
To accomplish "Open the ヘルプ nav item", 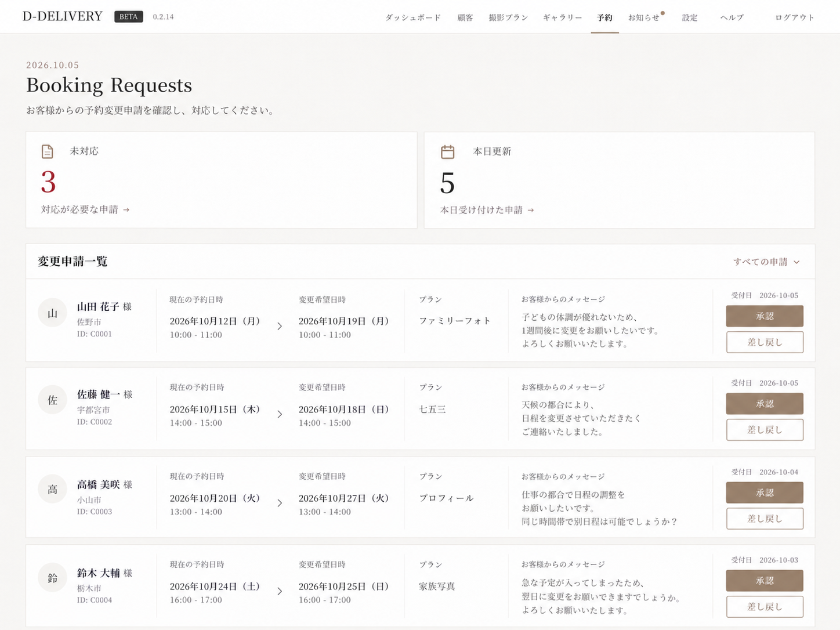I will coord(732,17).
